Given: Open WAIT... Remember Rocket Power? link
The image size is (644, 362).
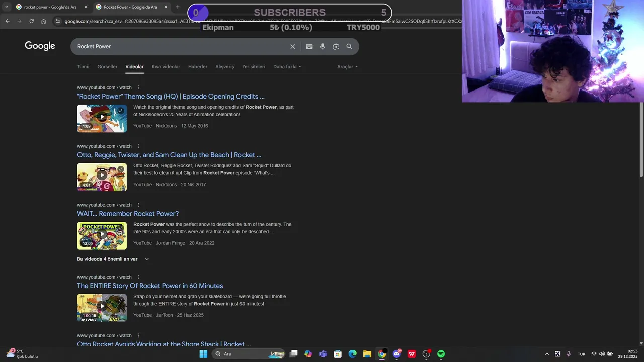Looking at the screenshot, I should click(x=128, y=214).
